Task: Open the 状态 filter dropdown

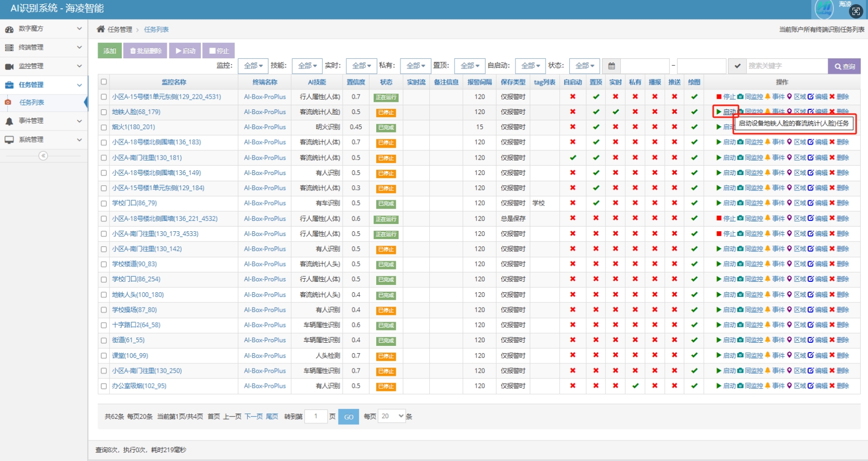Action: click(584, 66)
